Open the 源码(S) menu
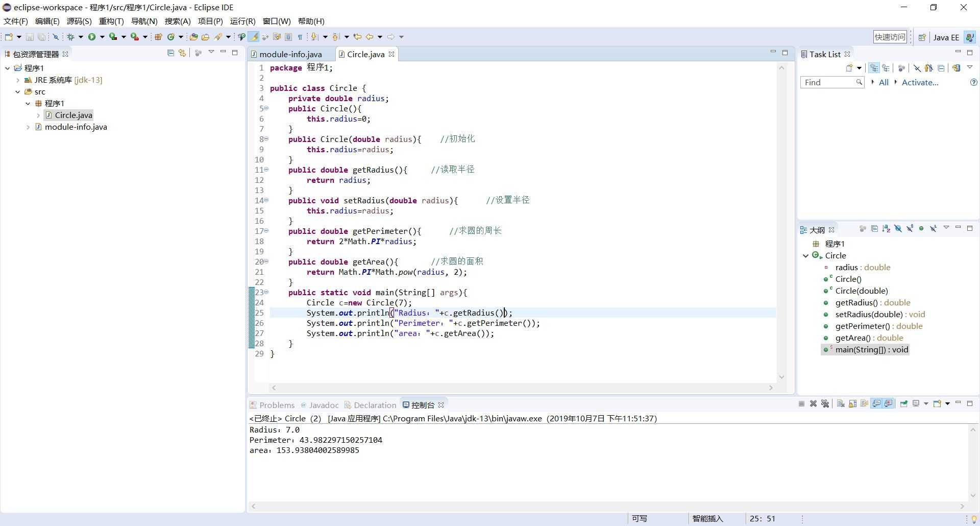This screenshot has width=980, height=526. pos(79,21)
